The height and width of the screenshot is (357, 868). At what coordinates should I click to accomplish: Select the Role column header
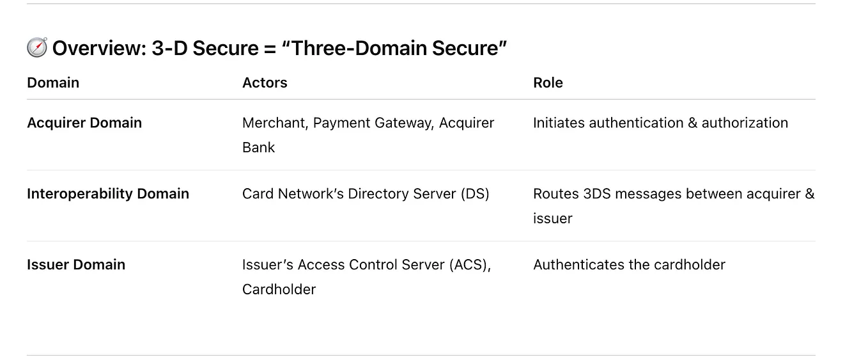coord(548,83)
